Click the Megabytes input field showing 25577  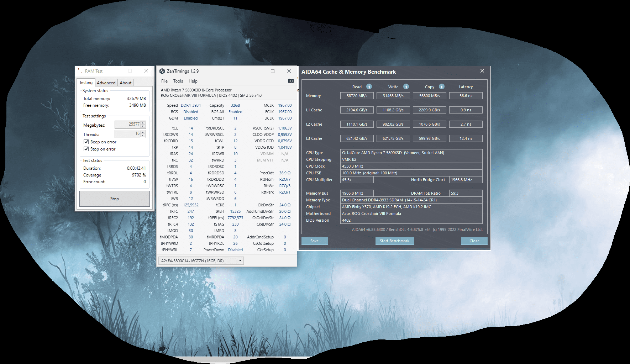(x=128, y=125)
